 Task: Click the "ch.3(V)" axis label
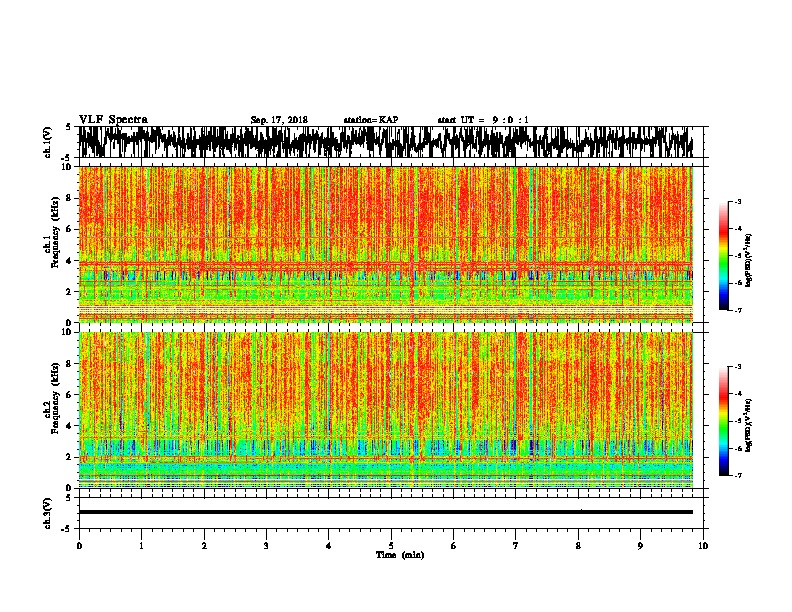coord(48,513)
